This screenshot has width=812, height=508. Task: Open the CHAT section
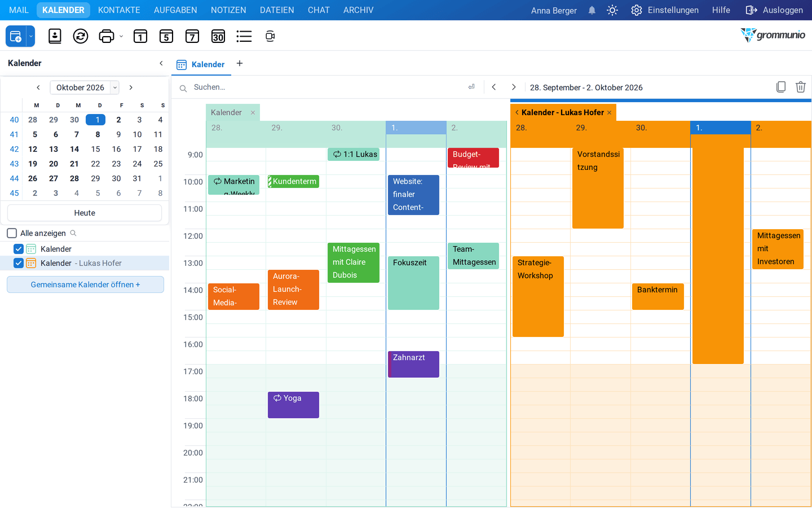pyautogui.click(x=319, y=10)
